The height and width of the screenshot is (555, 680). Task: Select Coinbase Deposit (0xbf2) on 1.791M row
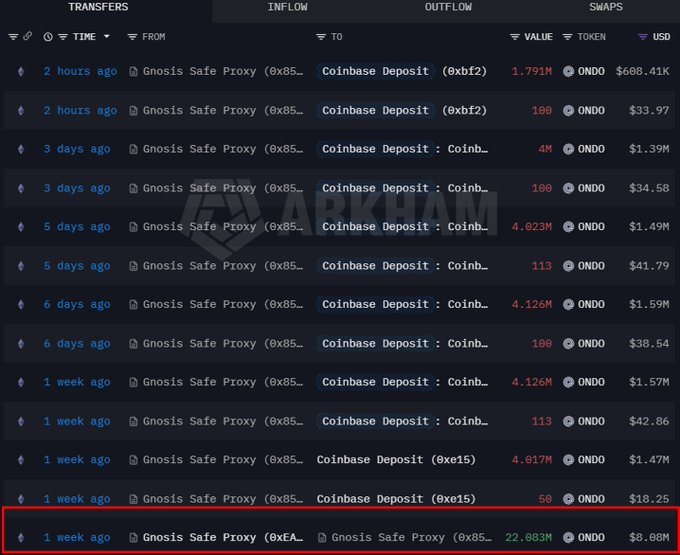[402, 71]
